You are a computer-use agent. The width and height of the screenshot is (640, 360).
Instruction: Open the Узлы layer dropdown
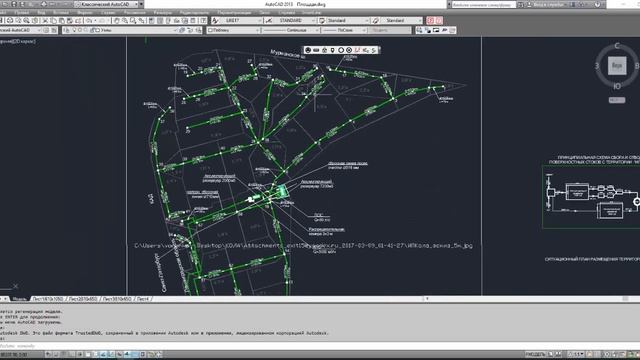pos(125,30)
